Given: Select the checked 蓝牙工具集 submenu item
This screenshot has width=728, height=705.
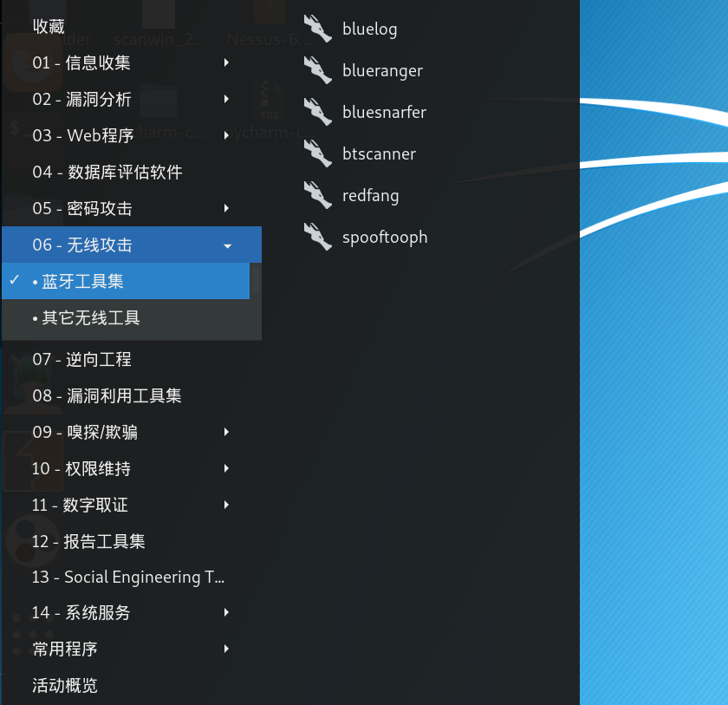Looking at the screenshot, I should point(126,282).
